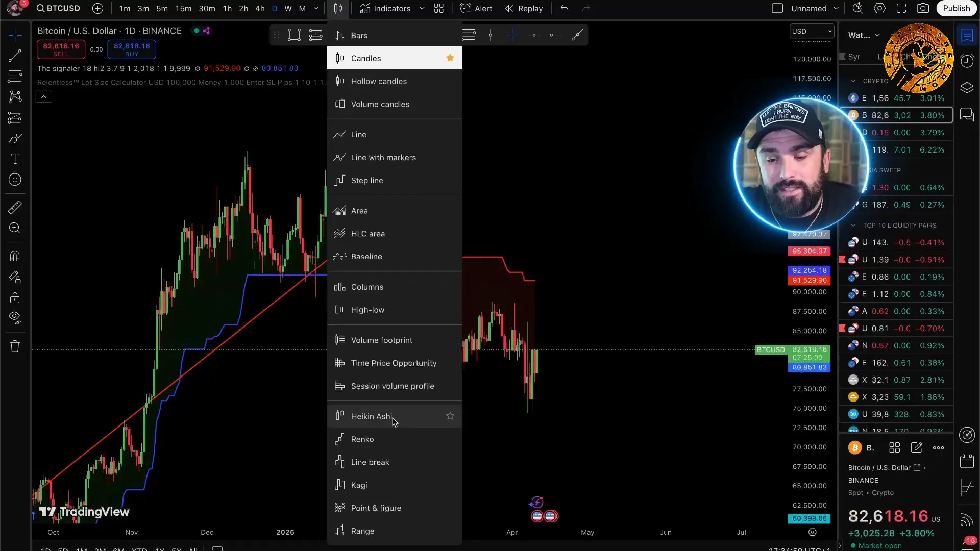The image size is (980, 551).
Task: Select the patterns drawing tool
Action: point(15,97)
